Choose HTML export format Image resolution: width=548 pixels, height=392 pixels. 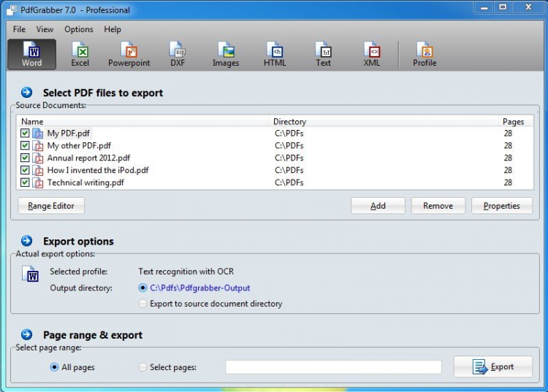pyautogui.click(x=275, y=55)
